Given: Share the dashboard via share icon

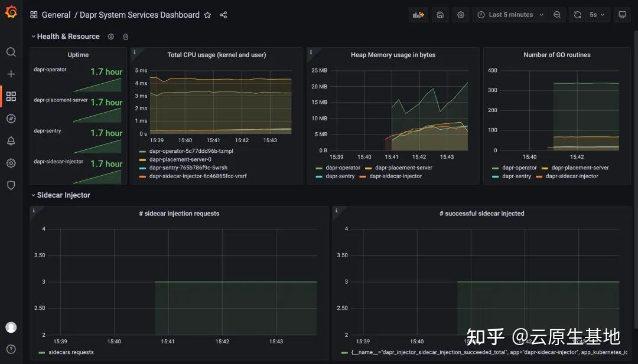Looking at the screenshot, I should click(x=223, y=15).
